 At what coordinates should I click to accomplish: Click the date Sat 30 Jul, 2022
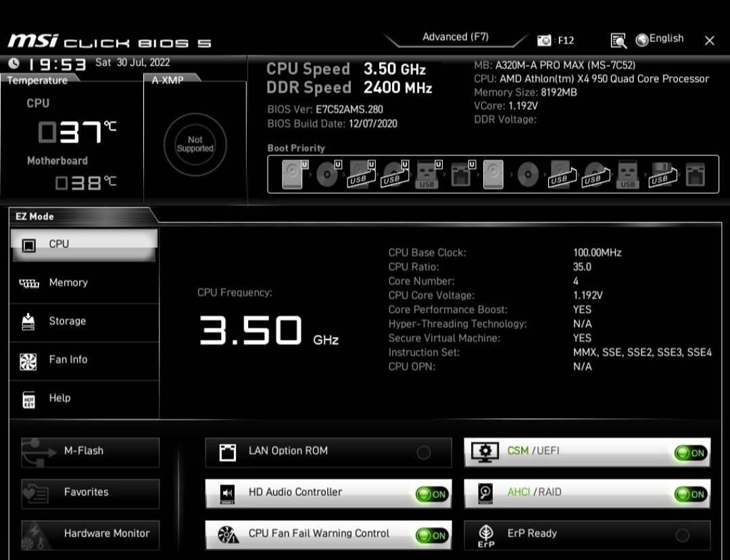[132, 62]
